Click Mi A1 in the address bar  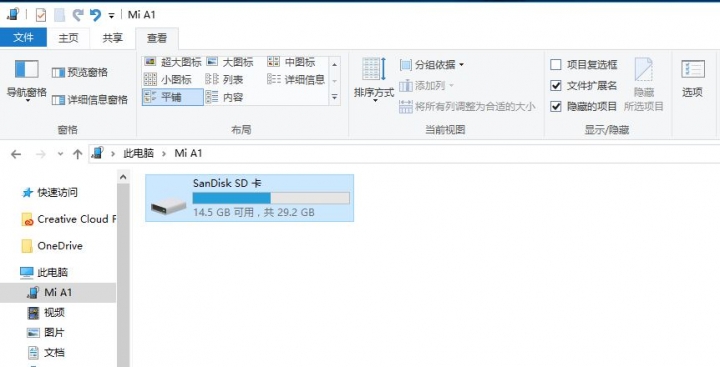(x=188, y=153)
